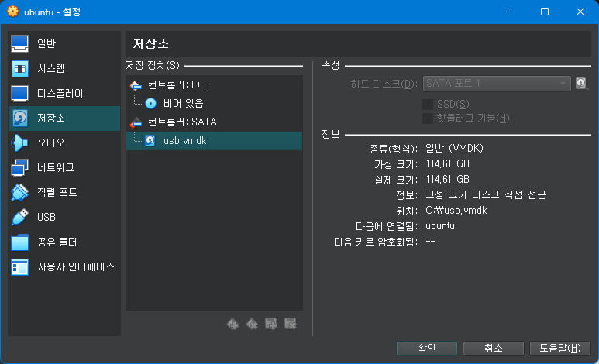This screenshot has height=364, width=599.
Task: Click the VirtualBox gear icon in the title bar
Action: 12,12
